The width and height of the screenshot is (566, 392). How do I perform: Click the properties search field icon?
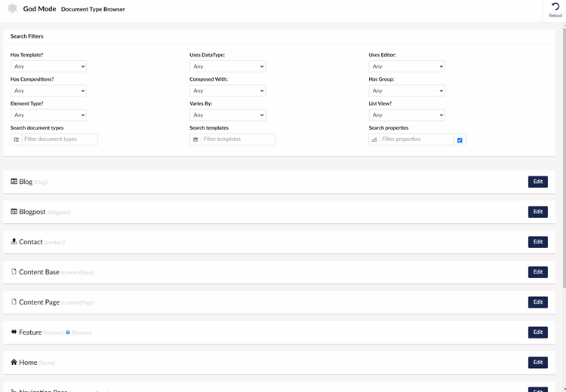[374, 139]
